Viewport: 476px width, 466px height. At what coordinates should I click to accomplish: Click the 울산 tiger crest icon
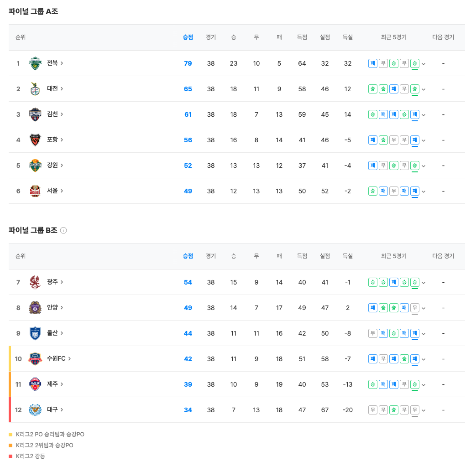pyautogui.click(x=35, y=333)
